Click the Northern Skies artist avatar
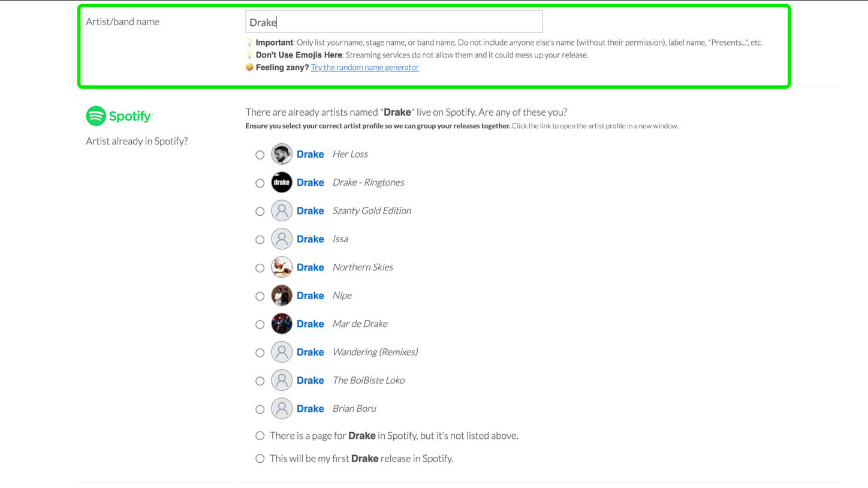 (282, 267)
